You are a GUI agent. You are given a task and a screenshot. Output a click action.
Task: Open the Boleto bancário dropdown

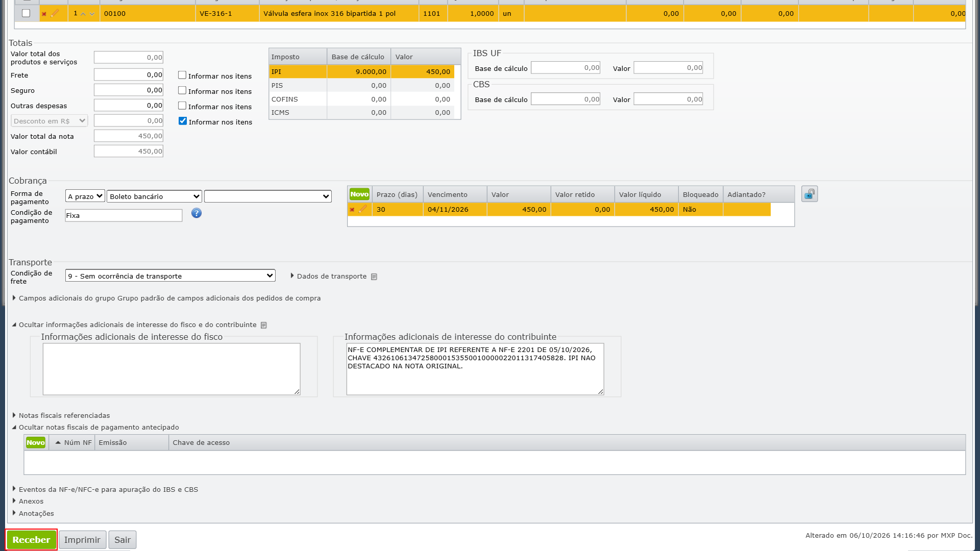(x=155, y=196)
